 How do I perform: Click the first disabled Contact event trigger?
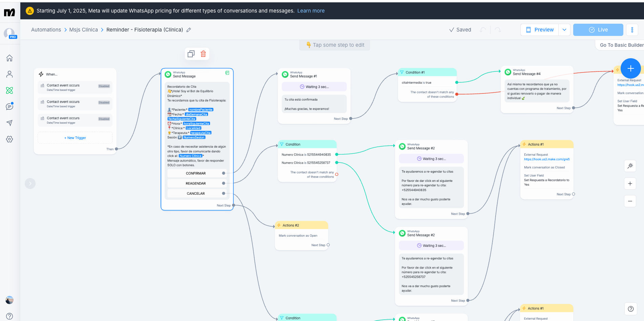(75, 87)
